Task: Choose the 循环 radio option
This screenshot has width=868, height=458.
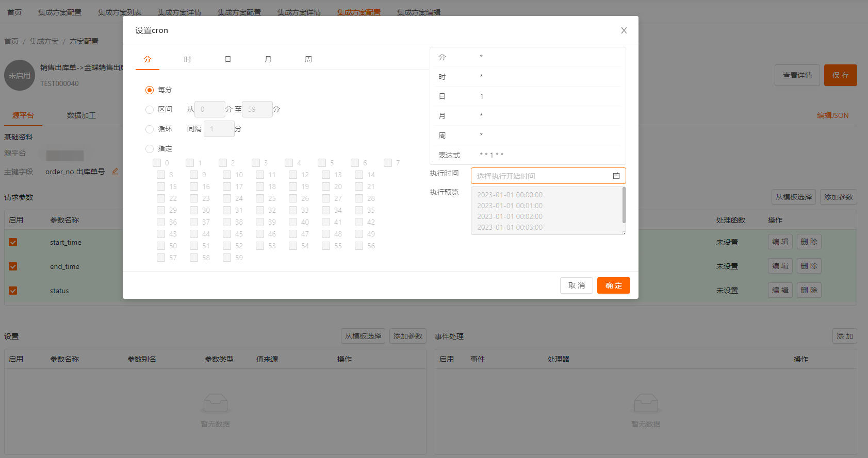Action: (x=150, y=129)
